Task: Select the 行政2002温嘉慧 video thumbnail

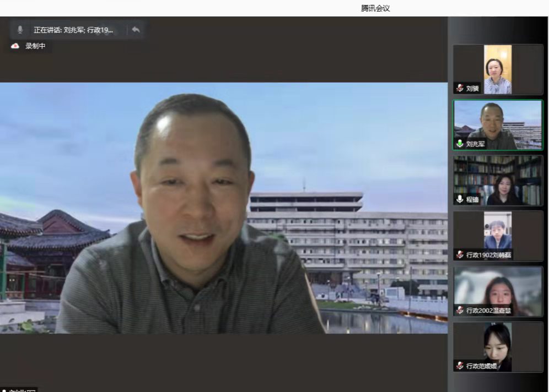Action: [498, 291]
